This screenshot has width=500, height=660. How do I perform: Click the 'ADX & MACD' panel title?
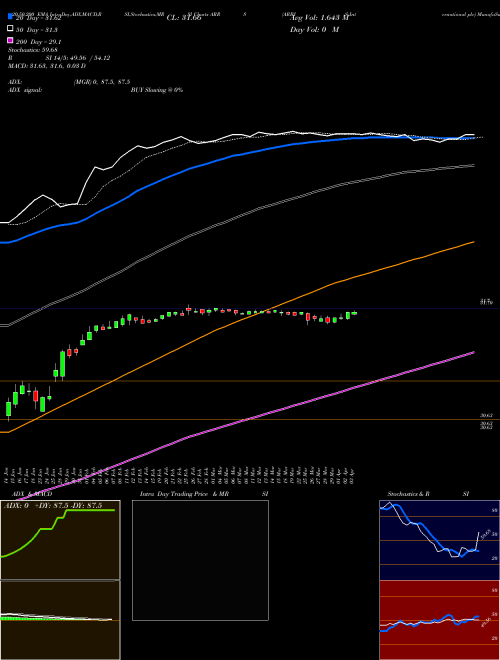(32, 494)
